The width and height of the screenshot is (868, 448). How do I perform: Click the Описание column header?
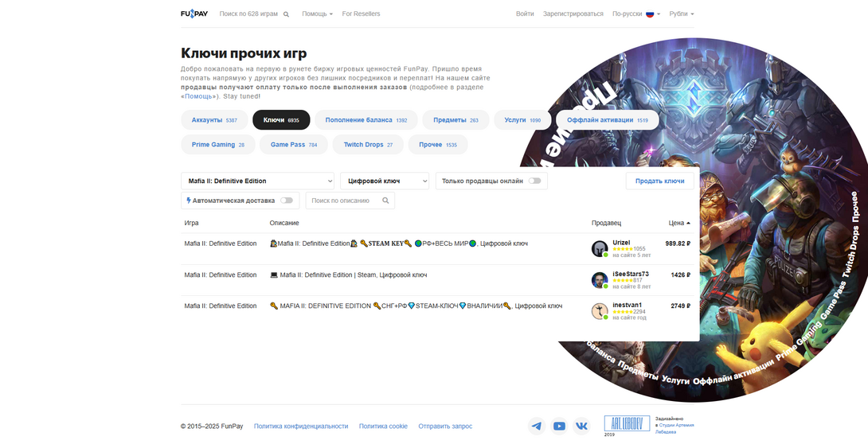[284, 223]
